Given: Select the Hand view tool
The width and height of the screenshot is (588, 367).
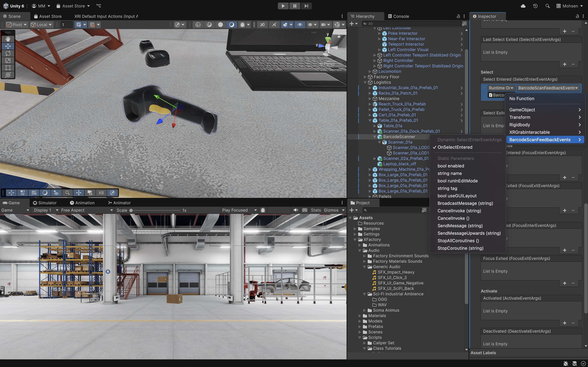Looking at the screenshot, I should 8,39.
